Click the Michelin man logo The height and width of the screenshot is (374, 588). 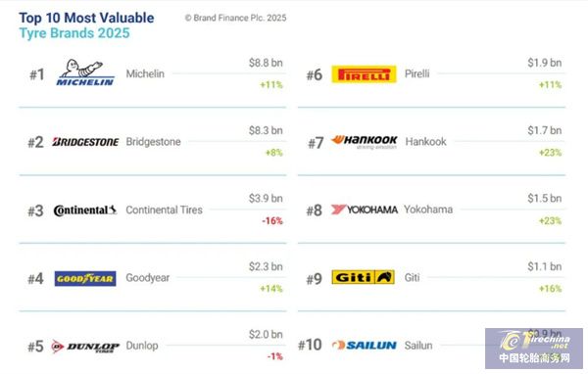85,72
